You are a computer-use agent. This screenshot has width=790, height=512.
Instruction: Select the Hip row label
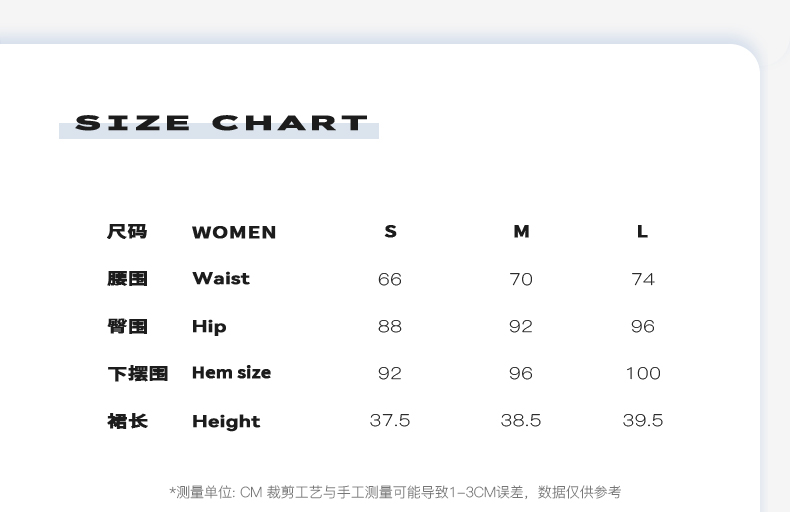point(209,326)
